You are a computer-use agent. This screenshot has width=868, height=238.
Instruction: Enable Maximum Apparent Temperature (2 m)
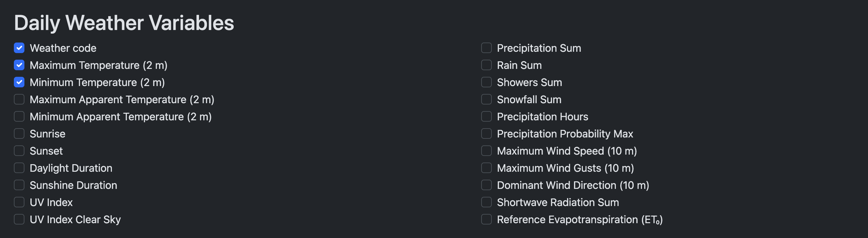pos(19,99)
